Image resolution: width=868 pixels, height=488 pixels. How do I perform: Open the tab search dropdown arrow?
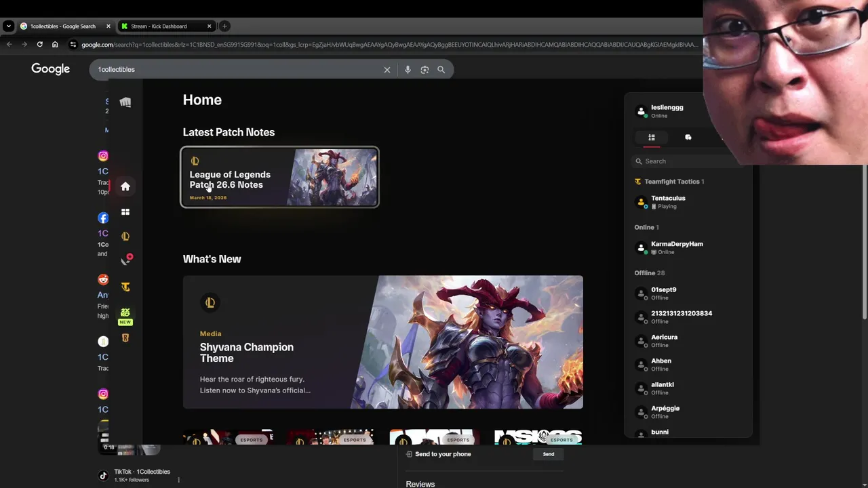[x=8, y=26]
